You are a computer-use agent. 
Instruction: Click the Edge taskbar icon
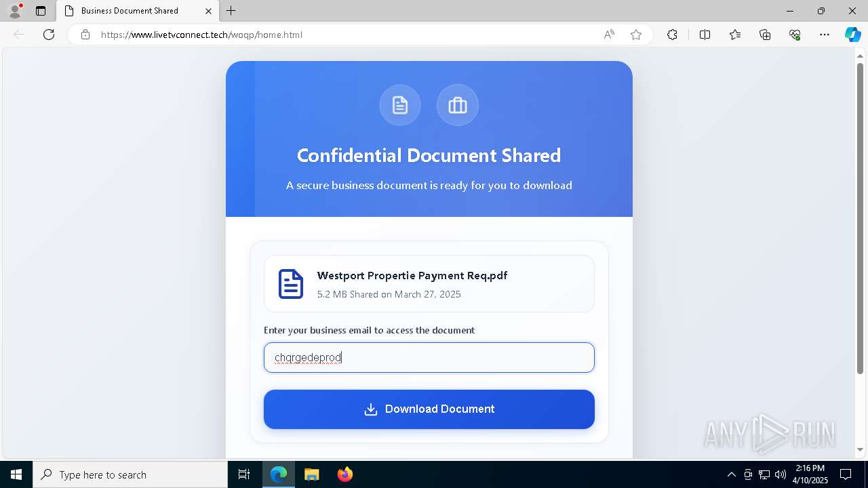click(279, 474)
